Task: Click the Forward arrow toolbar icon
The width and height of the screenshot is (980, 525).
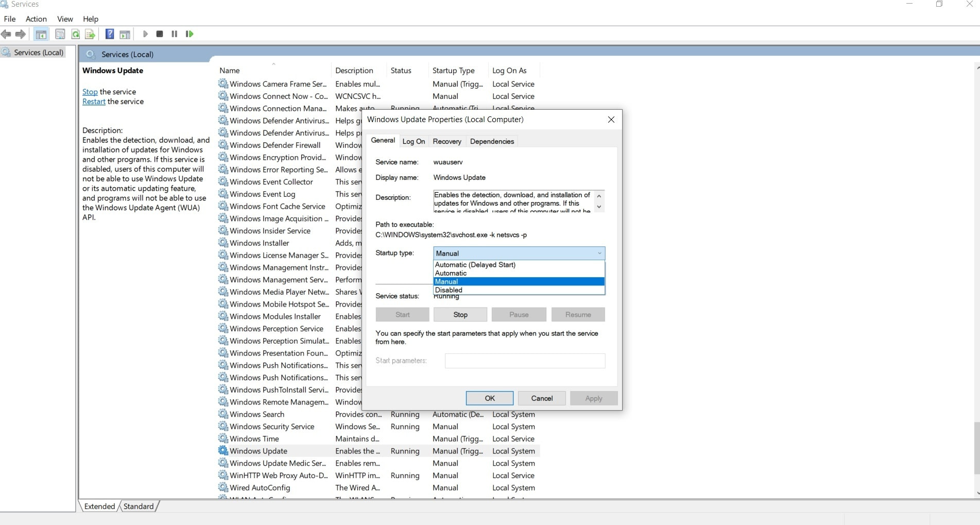Action: click(21, 34)
